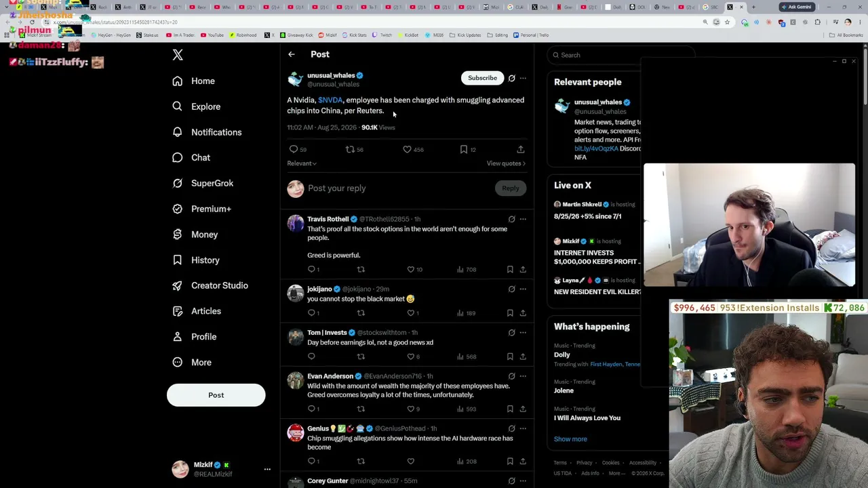Open view stats on Travis Rothell's comment
868x488 pixels.
point(460,270)
